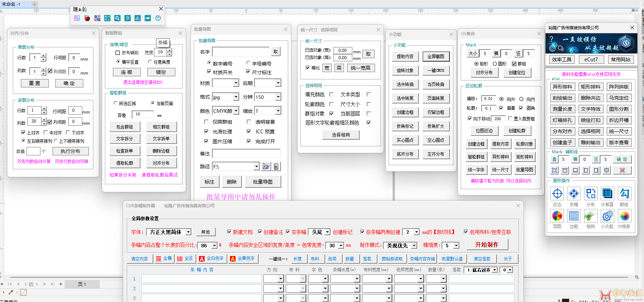Open the 材质 dropdown in 批量导图
Image resolution: width=644 pixels, height=302 pixels.
click(236, 83)
